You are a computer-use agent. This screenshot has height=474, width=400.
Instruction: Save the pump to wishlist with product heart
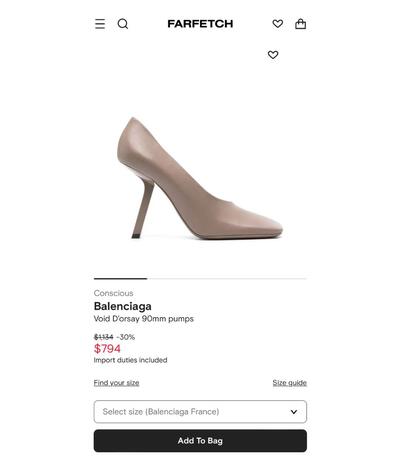(273, 55)
